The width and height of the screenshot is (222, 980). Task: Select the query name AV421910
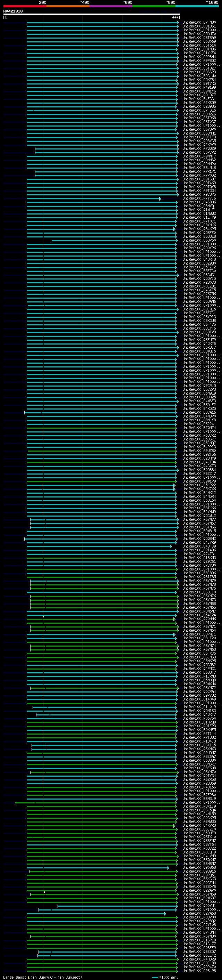pyautogui.click(x=13, y=11)
